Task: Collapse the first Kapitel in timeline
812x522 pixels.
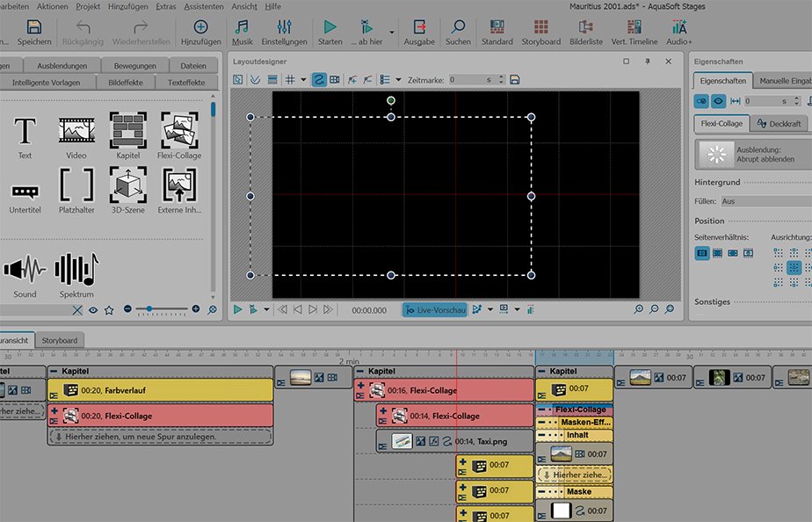Action: 54,372
